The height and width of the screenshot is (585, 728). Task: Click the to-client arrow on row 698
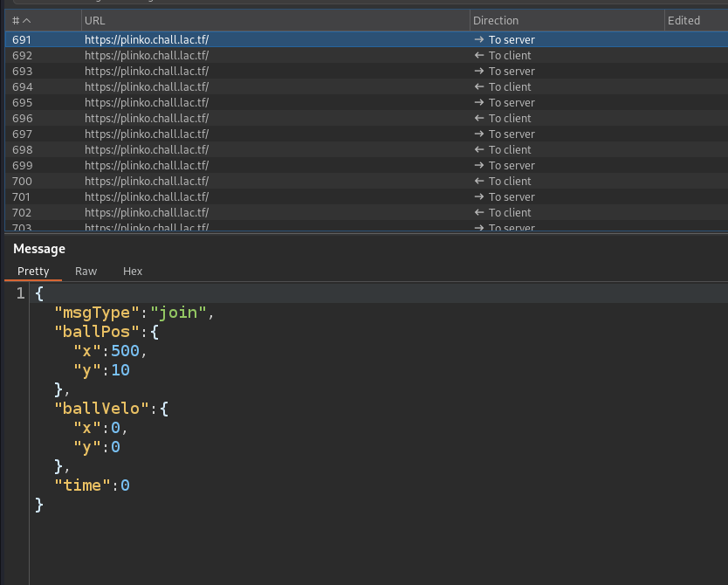478,149
